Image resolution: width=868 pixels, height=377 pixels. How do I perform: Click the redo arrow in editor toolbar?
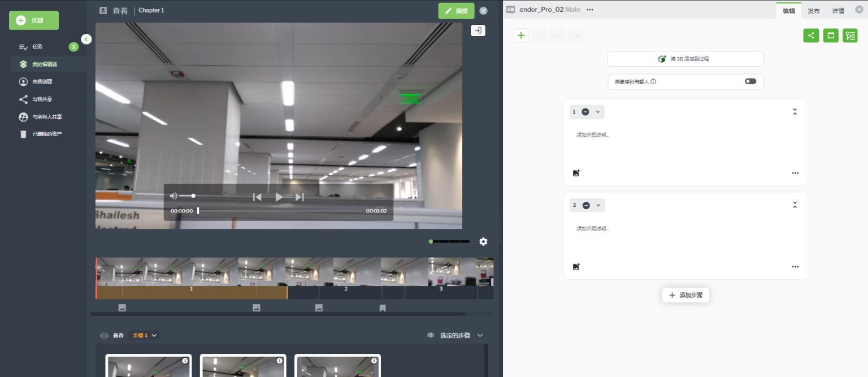(x=575, y=36)
